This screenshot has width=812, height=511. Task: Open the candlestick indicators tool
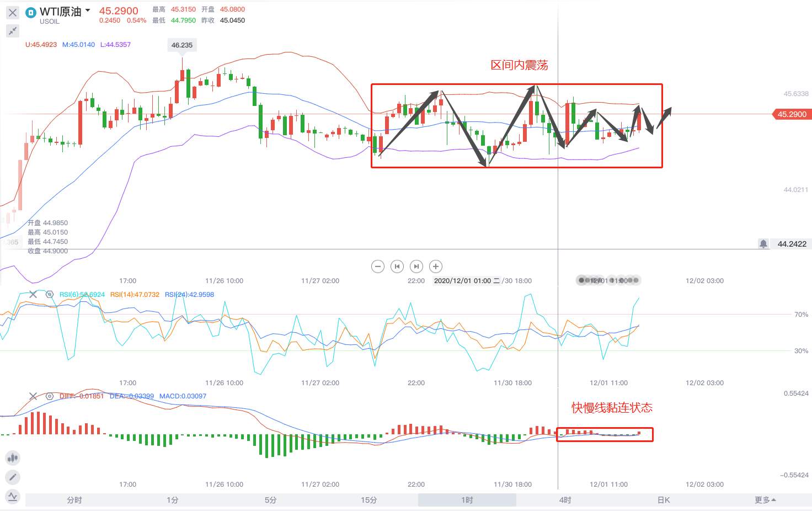13,457
